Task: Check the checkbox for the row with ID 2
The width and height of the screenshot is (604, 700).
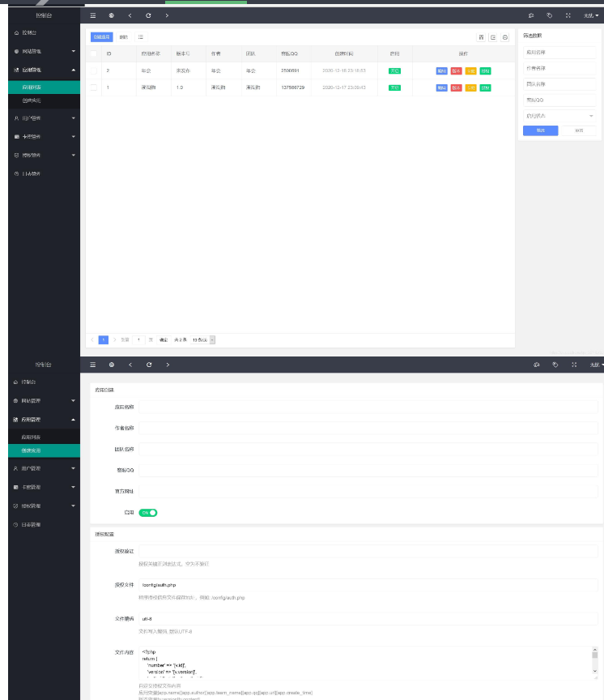Action: click(94, 70)
